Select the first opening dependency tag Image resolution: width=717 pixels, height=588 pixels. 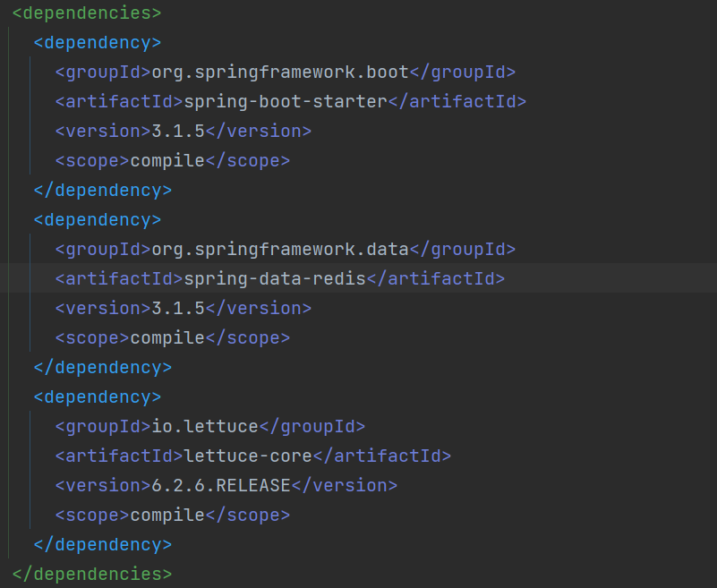click(x=98, y=42)
